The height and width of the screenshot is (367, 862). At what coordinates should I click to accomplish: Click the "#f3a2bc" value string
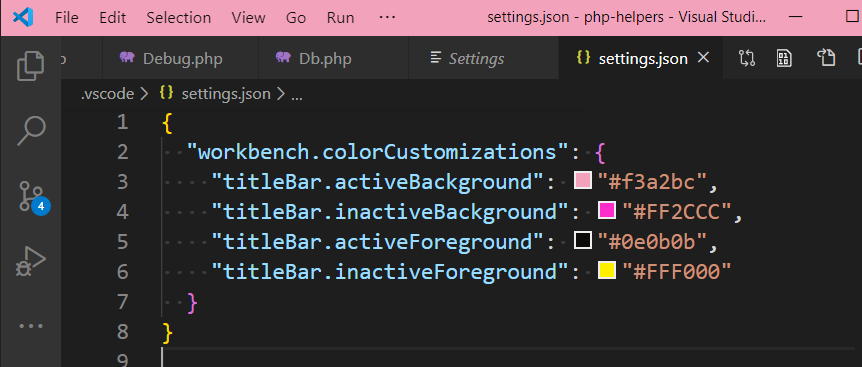point(653,181)
